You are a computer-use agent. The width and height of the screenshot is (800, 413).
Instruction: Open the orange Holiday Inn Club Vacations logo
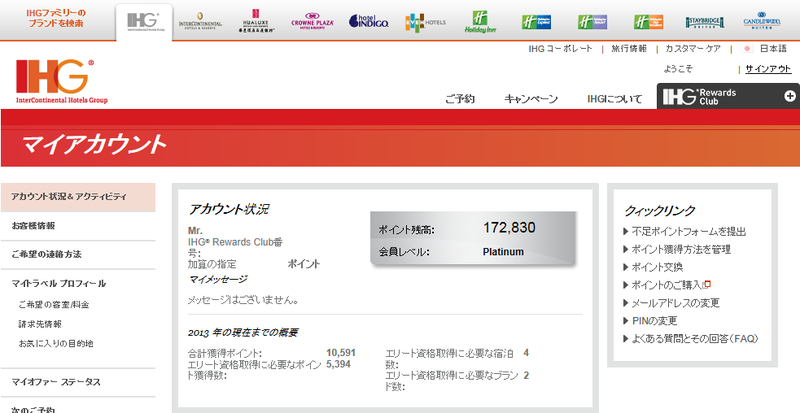point(649,22)
